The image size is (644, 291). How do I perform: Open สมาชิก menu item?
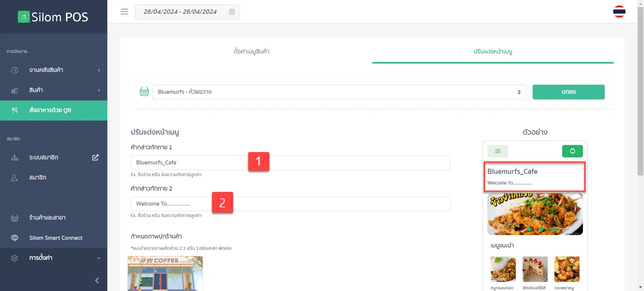tap(54, 177)
